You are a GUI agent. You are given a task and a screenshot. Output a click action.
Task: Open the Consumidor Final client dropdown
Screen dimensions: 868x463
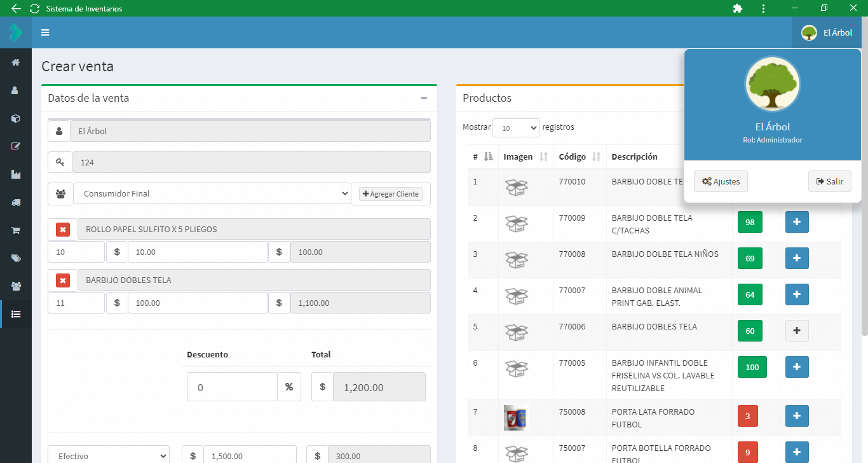[212, 194]
